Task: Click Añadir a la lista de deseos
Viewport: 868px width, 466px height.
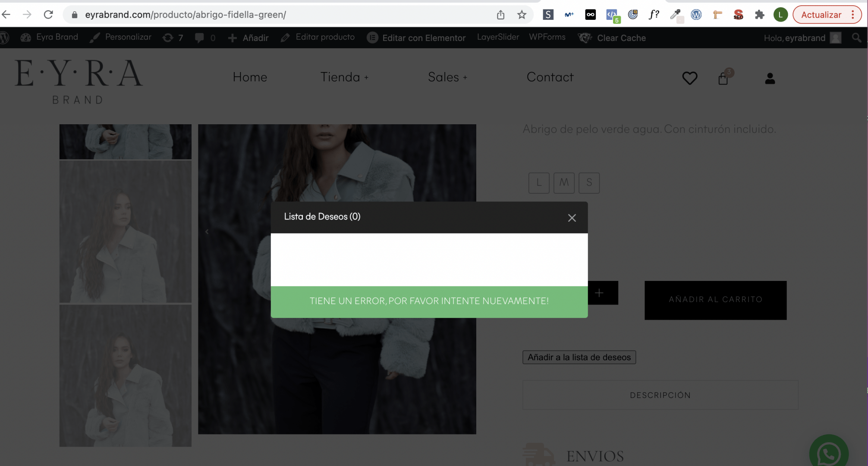Action: click(x=579, y=357)
